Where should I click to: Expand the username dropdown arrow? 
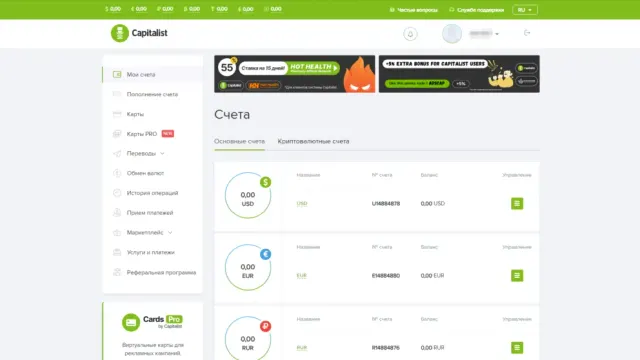tap(497, 34)
